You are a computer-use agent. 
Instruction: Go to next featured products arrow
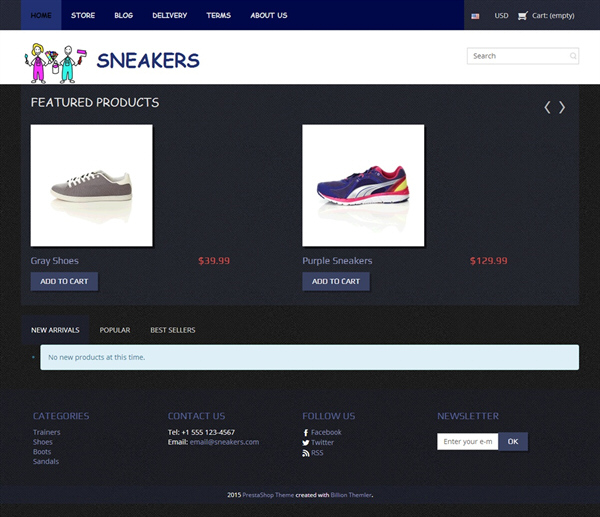click(561, 107)
